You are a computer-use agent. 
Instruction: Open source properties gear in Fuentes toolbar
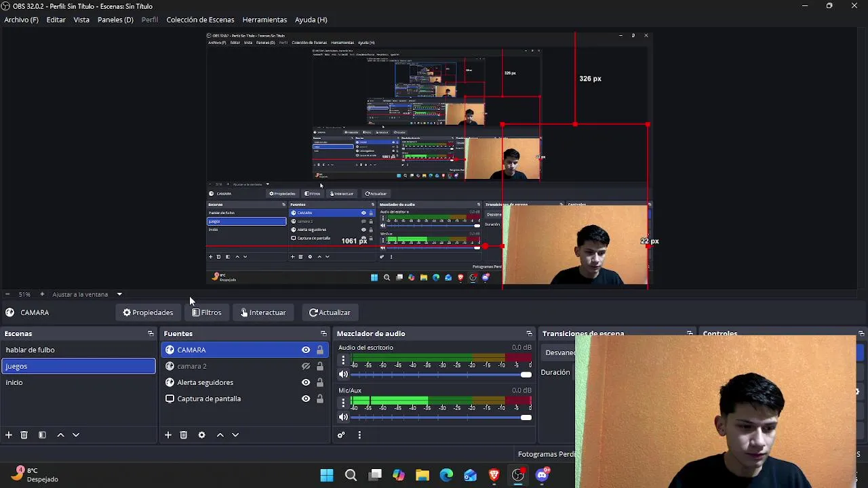[x=201, y=435]
